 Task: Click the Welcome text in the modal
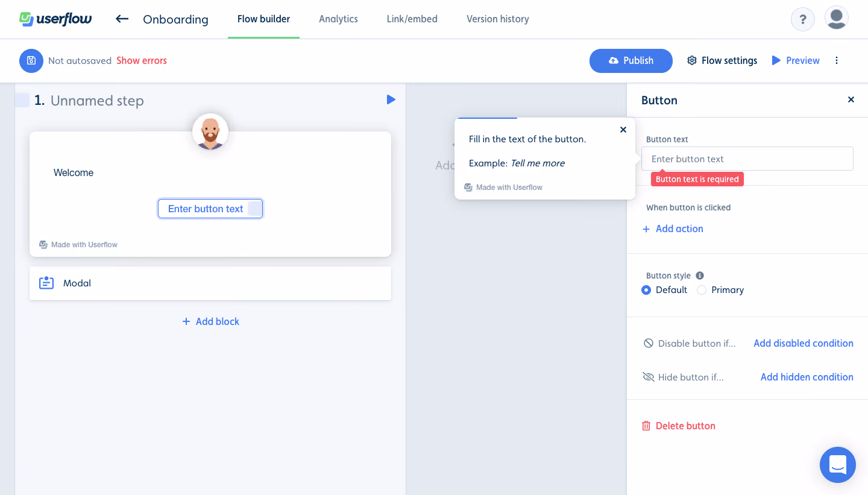[x=74, y=172]
